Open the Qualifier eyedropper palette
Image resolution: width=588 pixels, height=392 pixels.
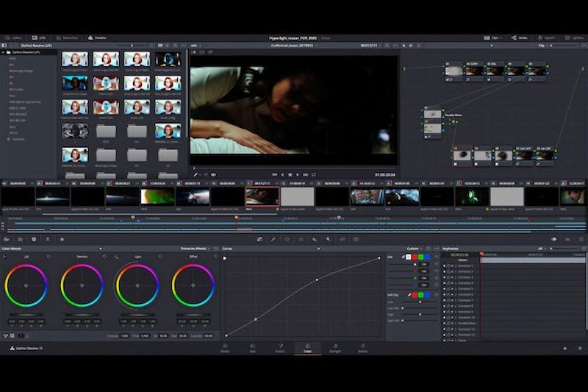click(x=273, y=239)
